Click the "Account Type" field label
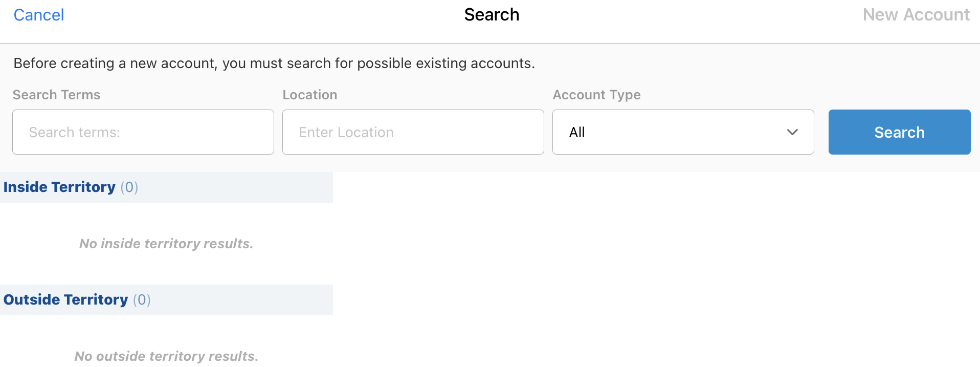This screenshot has width=980, height=367. pos(596,95)
